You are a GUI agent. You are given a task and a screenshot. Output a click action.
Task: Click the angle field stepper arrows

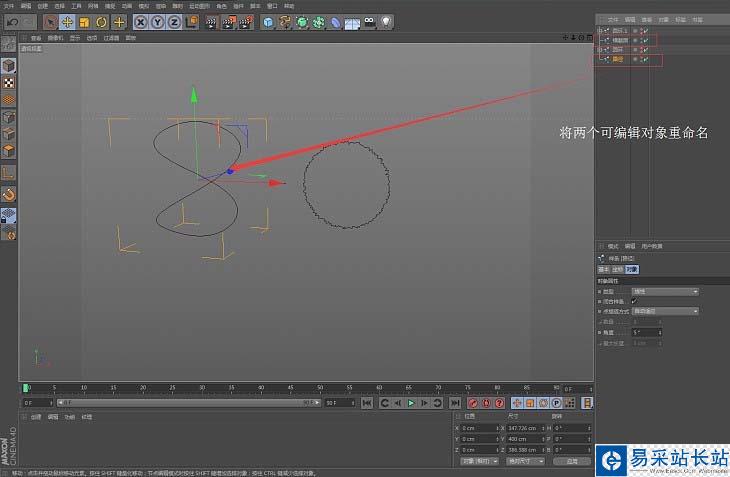660,332
